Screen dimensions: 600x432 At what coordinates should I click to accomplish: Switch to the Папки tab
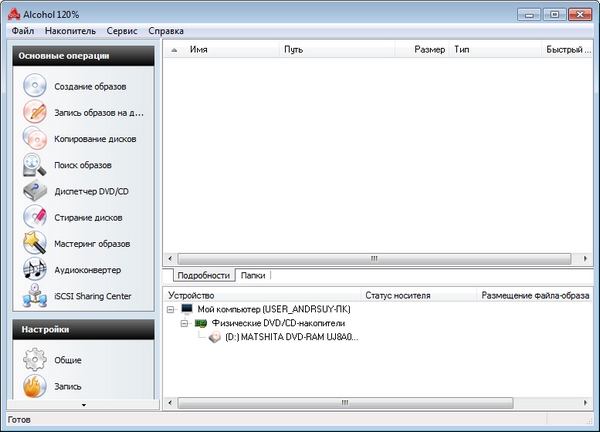click(x=252, y=275)
